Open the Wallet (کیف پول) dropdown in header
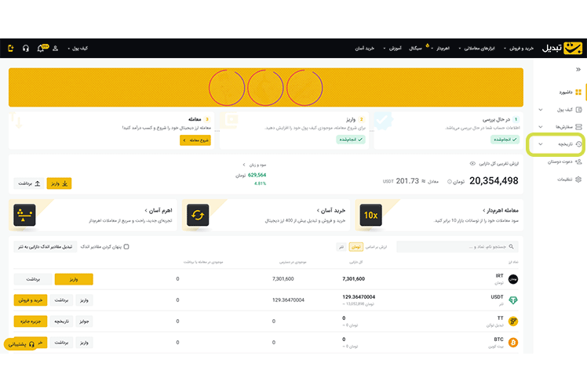 point(78,49)
